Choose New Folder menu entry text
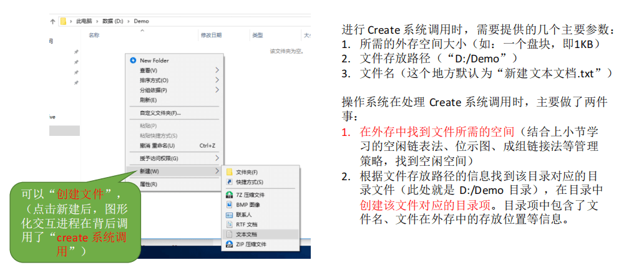 pyautogui.click(x=154, y=60)
